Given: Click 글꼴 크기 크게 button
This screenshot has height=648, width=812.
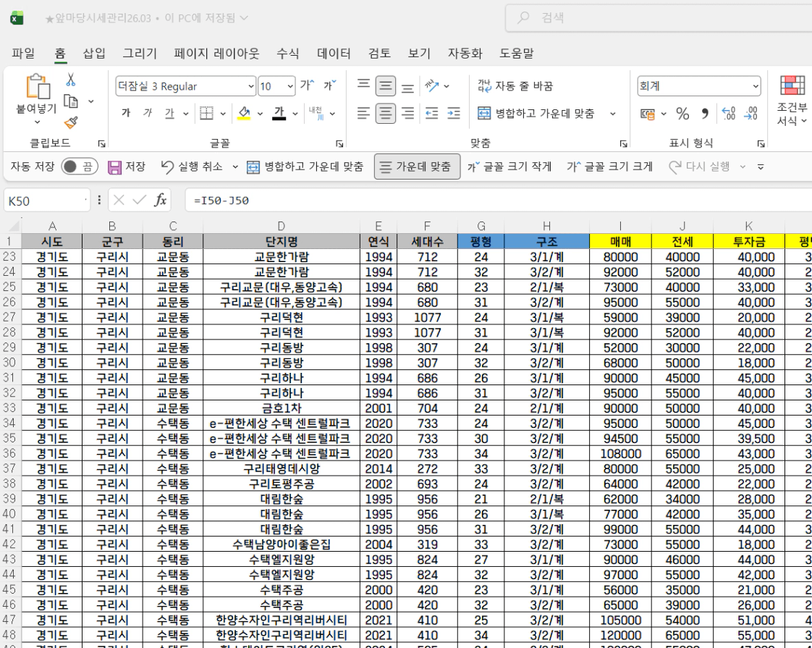Looking at the screenshot, I should [x=609, y=167].
